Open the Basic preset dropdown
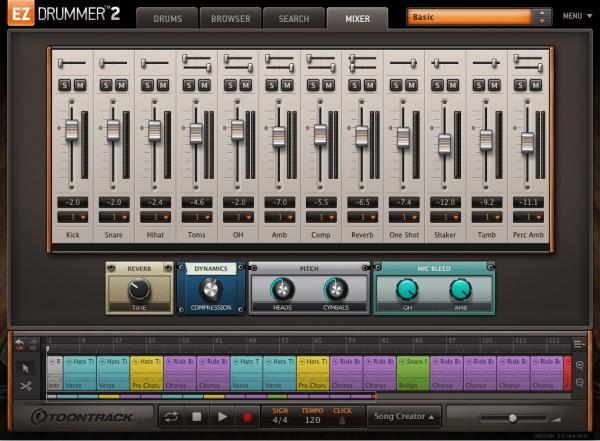Image resolution: width=600 pixels, height=441 pixels. click(x=470, y=17)
